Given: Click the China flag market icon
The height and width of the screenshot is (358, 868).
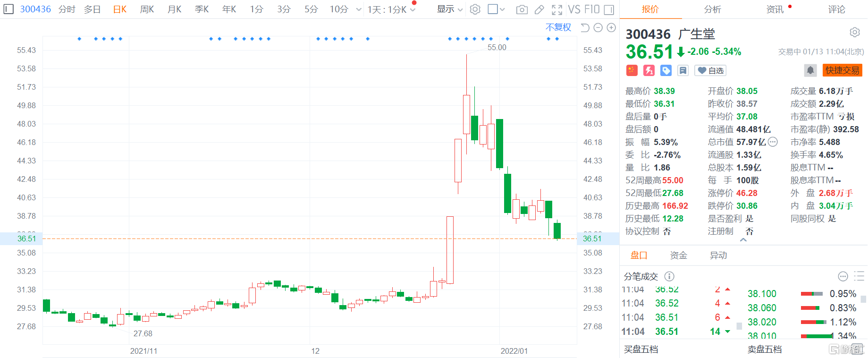Looking at the screenshot, I should [632, 70].
